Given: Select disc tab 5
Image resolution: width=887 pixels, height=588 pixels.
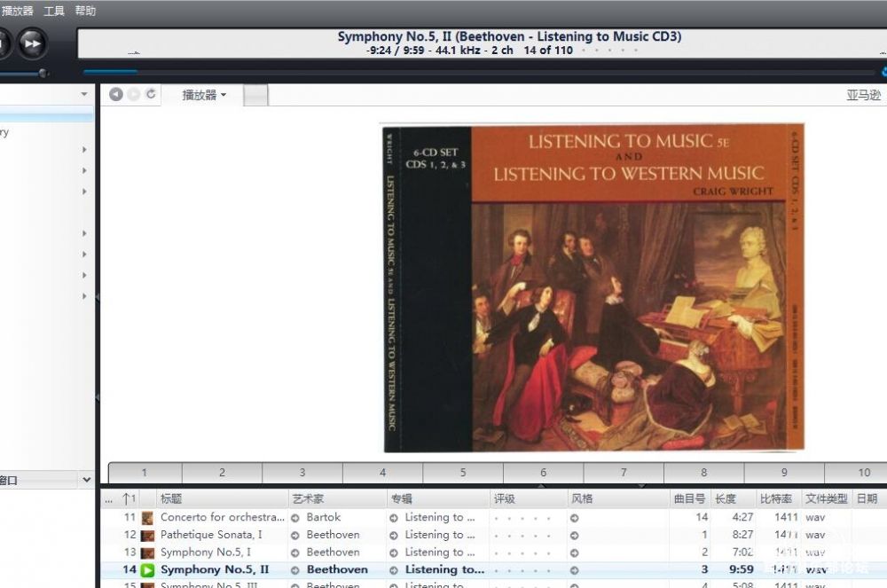Looking at the screenshot, I should coord(463,472).
